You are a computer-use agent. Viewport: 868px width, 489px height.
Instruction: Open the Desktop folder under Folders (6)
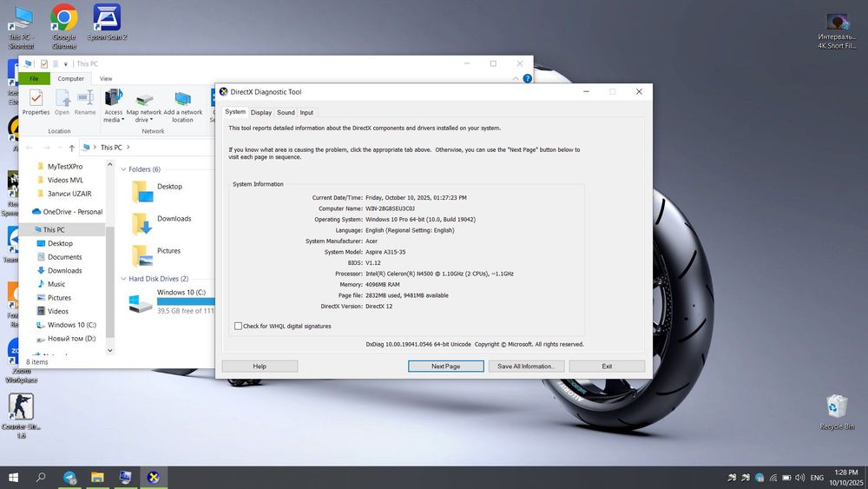[x=157, y=192]
